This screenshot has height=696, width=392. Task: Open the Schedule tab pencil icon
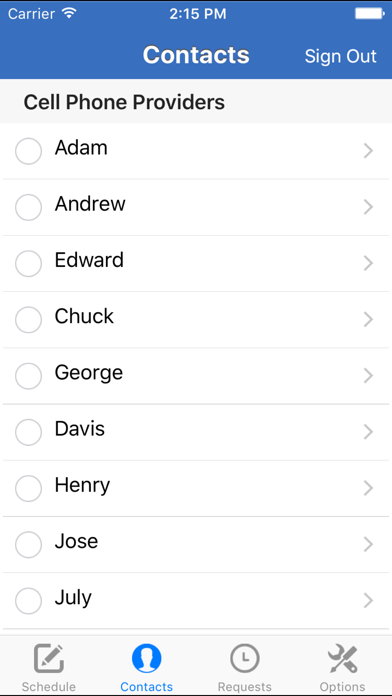click(x=49, y=658)
